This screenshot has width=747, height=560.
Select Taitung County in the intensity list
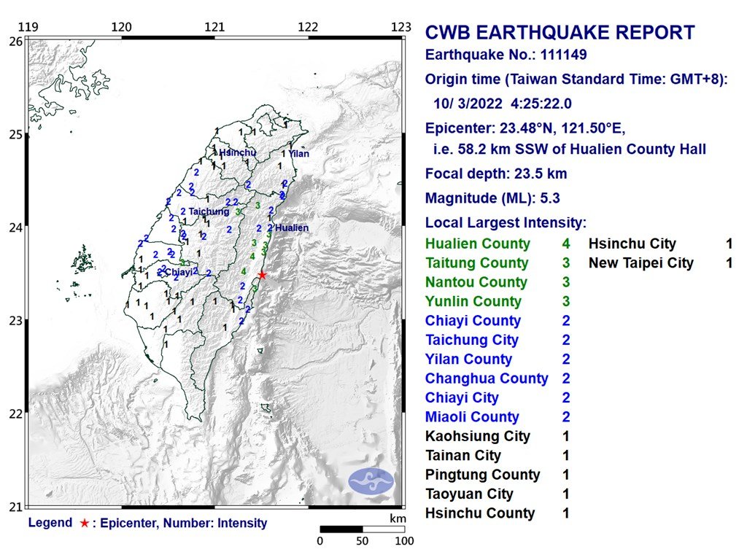tap(477, 262)
